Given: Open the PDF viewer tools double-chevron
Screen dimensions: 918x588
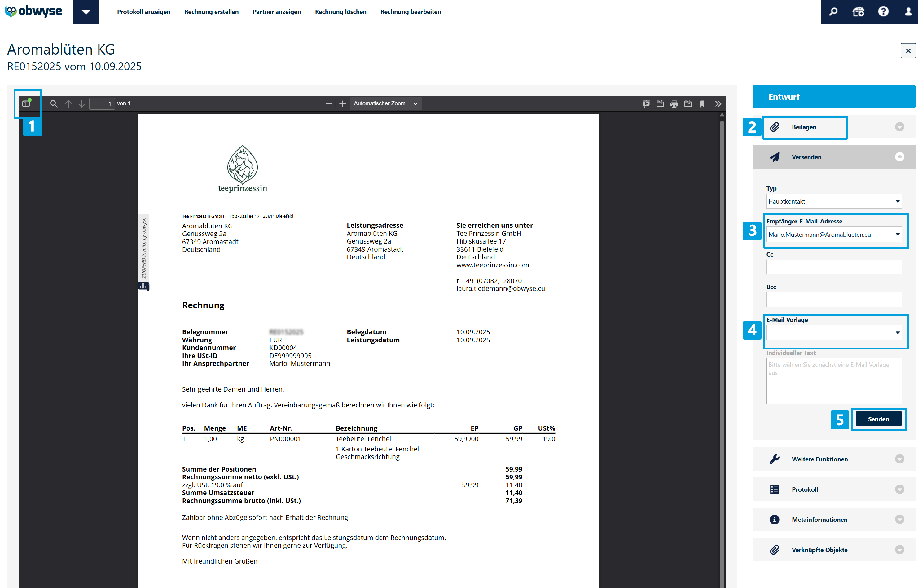Looking at the screenshot, I should coord(718,103).
